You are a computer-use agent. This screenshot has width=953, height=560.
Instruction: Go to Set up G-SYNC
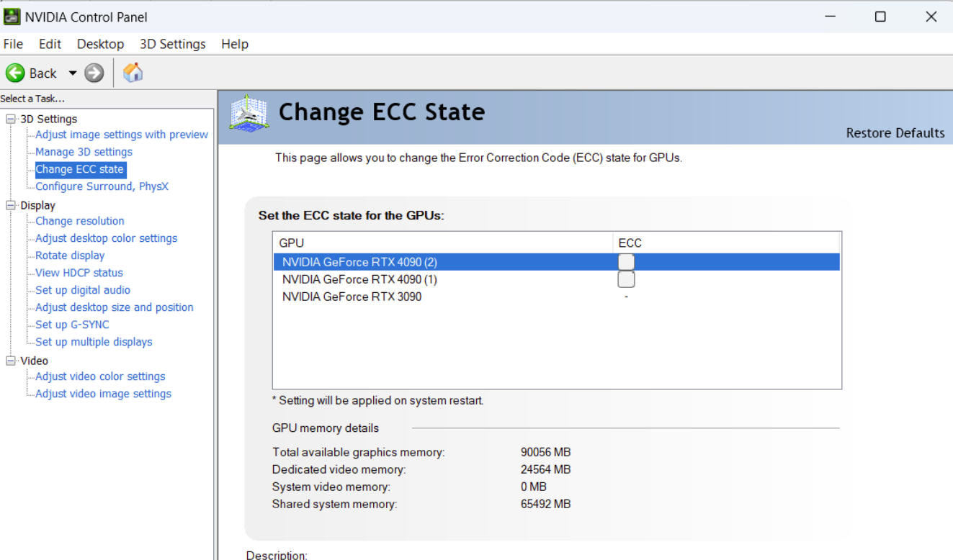72,325
